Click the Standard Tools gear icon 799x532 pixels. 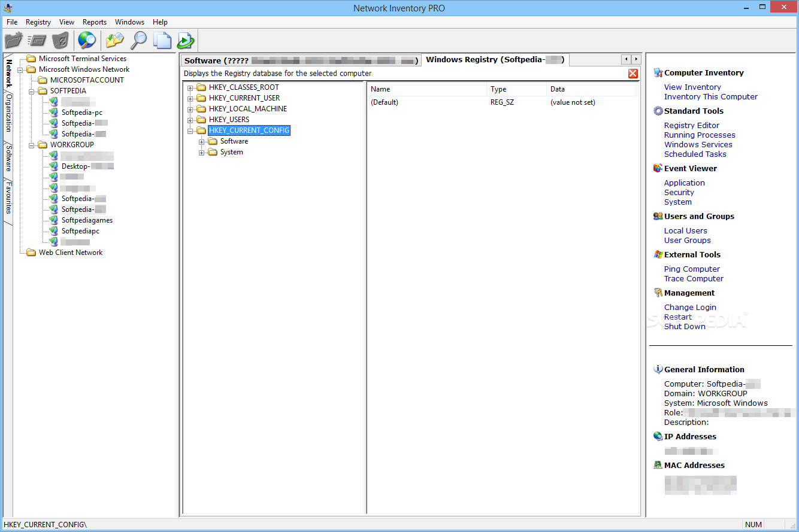pyautogui.click(x=658, y=111)
